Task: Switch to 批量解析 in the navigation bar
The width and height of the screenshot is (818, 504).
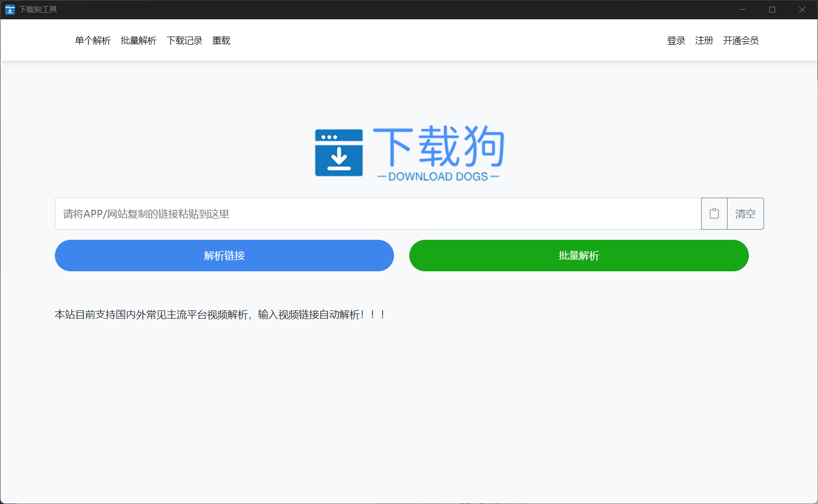Action: pos(138,41)
